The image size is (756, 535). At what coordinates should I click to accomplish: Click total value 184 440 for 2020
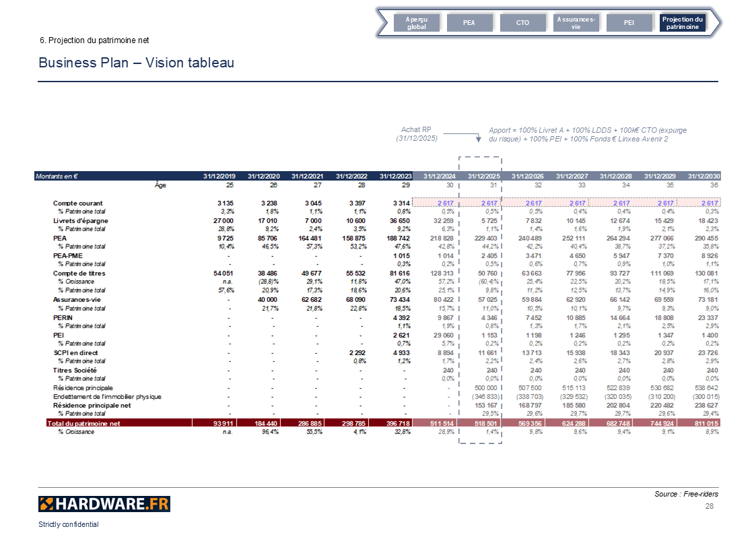point(265,423)
